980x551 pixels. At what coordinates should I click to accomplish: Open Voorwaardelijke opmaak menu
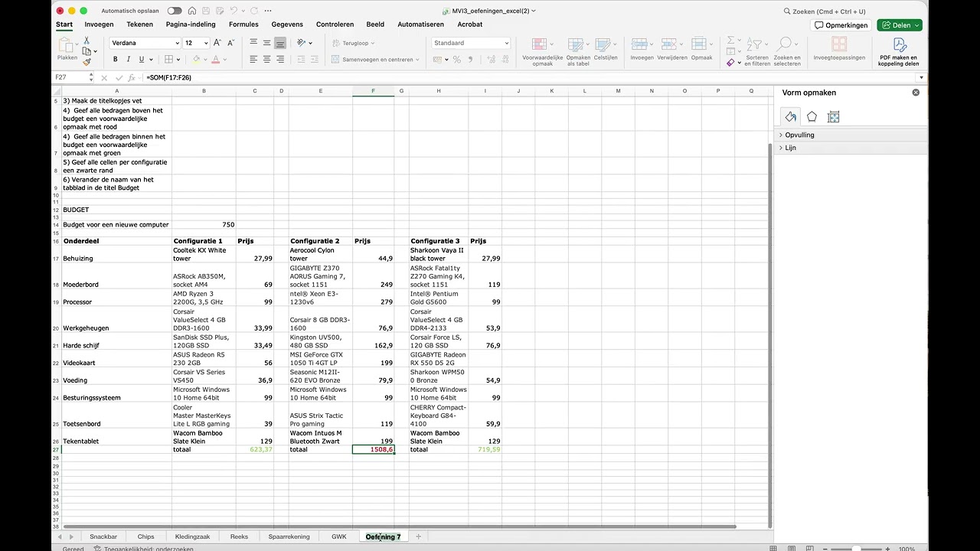[x=542, y=51]
